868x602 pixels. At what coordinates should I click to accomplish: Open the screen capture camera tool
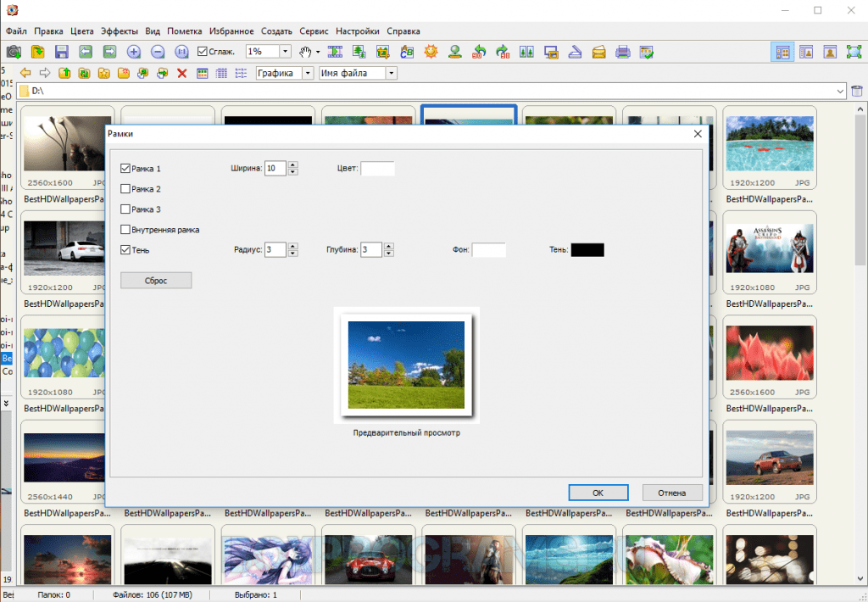coord(14,52)
